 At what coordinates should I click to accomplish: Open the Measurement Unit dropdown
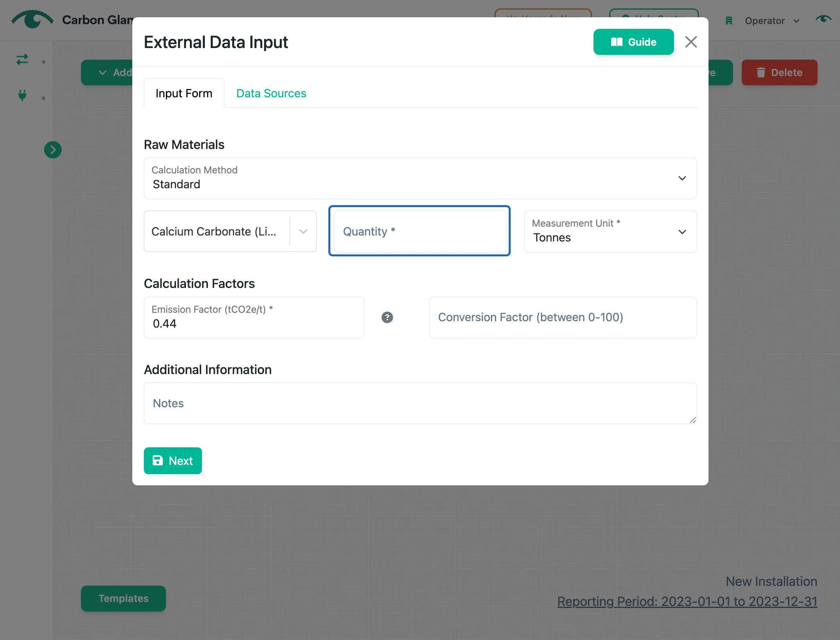(610, 232)
